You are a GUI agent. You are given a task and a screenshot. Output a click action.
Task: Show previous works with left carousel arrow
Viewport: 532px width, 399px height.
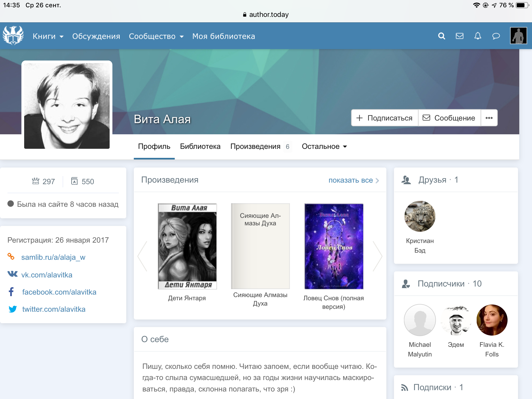(x=142, y=256)
